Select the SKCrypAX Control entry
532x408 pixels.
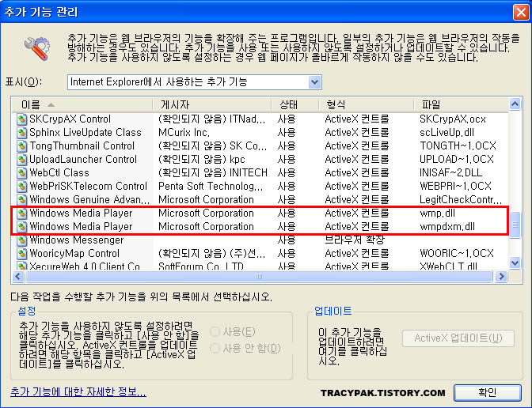70,119
